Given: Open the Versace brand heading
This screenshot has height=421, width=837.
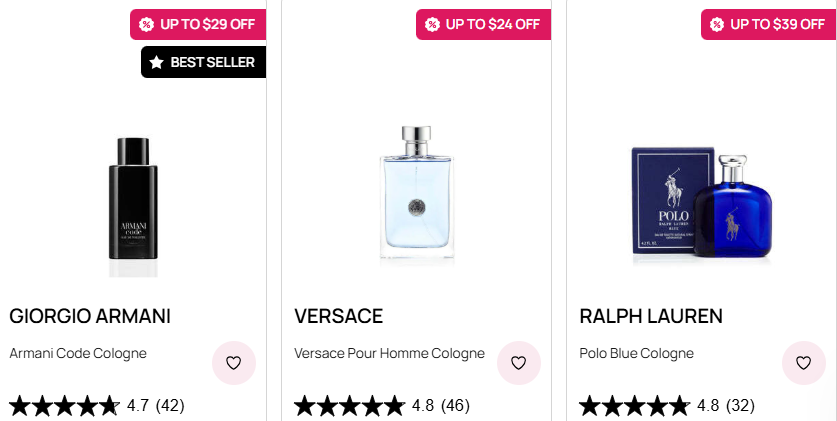Looking at the screenshot, I should (x=339, y=316).
